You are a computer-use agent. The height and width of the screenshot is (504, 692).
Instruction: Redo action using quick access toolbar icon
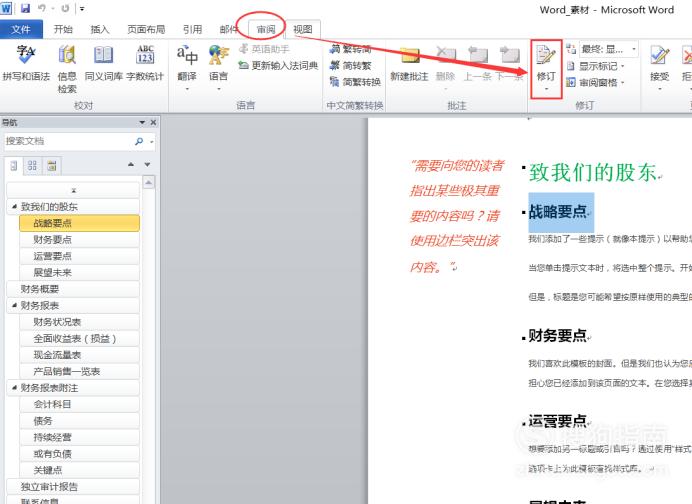click(x=65, y=8)
